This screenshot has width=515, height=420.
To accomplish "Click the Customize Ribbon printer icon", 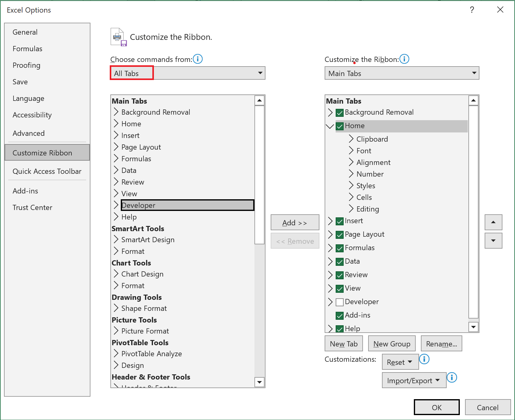I will click(118, 37).
